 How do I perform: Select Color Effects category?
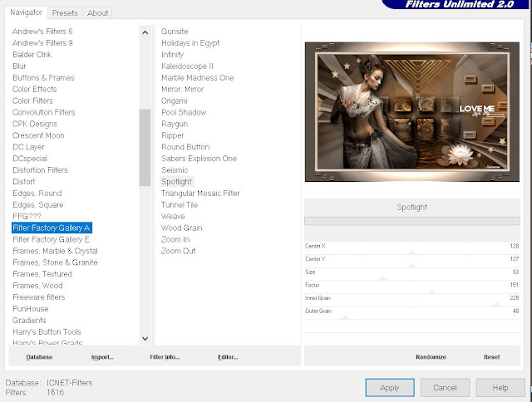pos(34,89)
